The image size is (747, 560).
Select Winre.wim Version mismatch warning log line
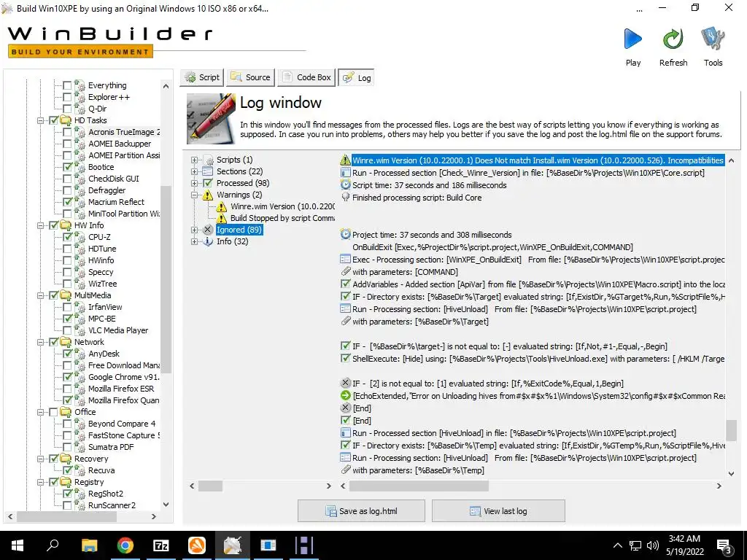tap(538, 160)
